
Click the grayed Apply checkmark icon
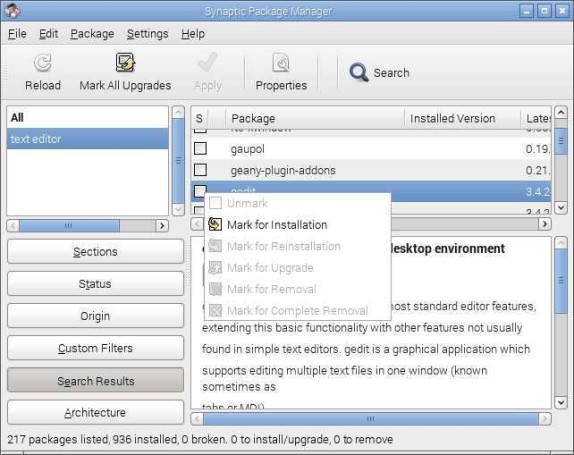click(208, 62)
